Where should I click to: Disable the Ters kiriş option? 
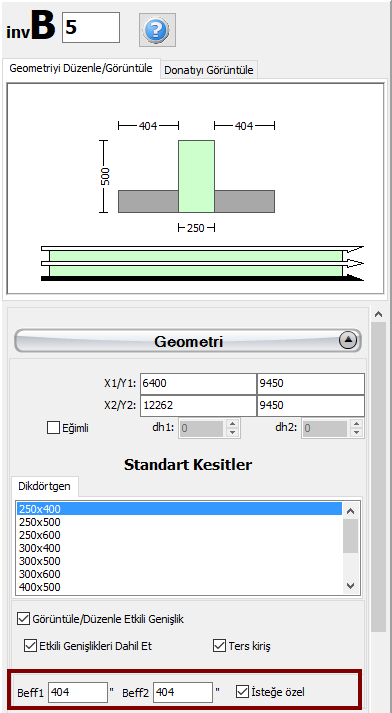[220, 645]
